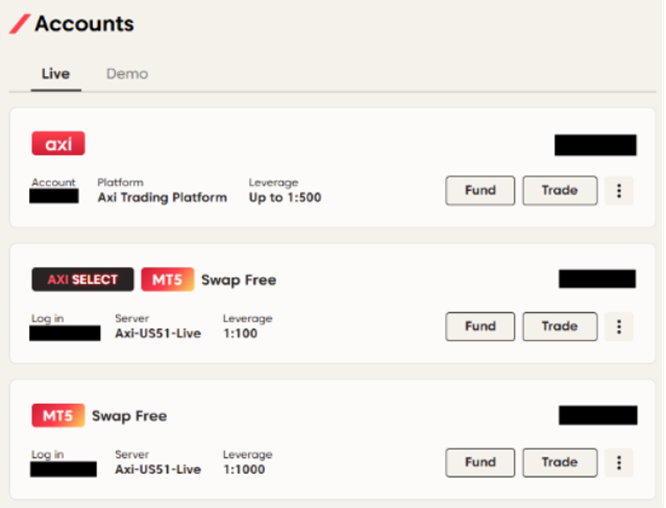Click the red Axi logo badge
Image resolution: width=666 pixels, height=508 pixels.
(58, 144)
